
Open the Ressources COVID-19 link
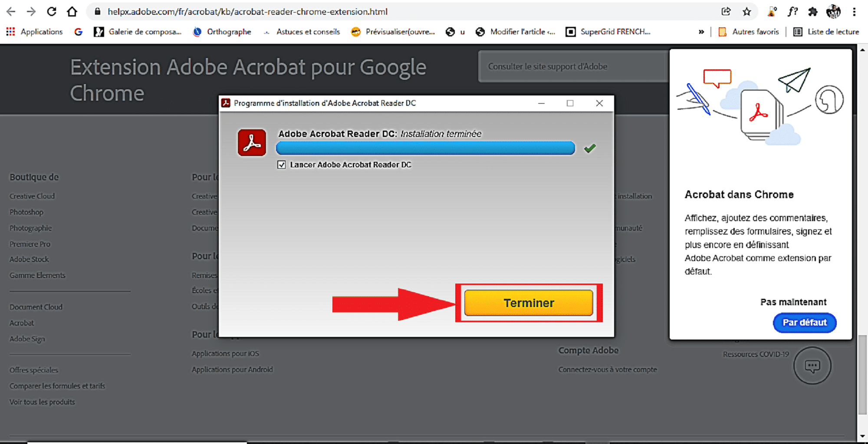(756, 354)
